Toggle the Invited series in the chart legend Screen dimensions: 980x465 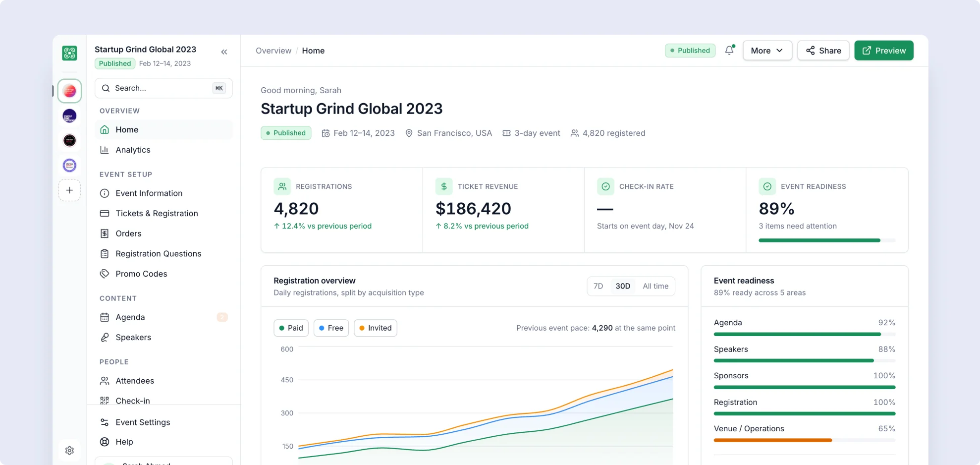(x=376, y=328)
